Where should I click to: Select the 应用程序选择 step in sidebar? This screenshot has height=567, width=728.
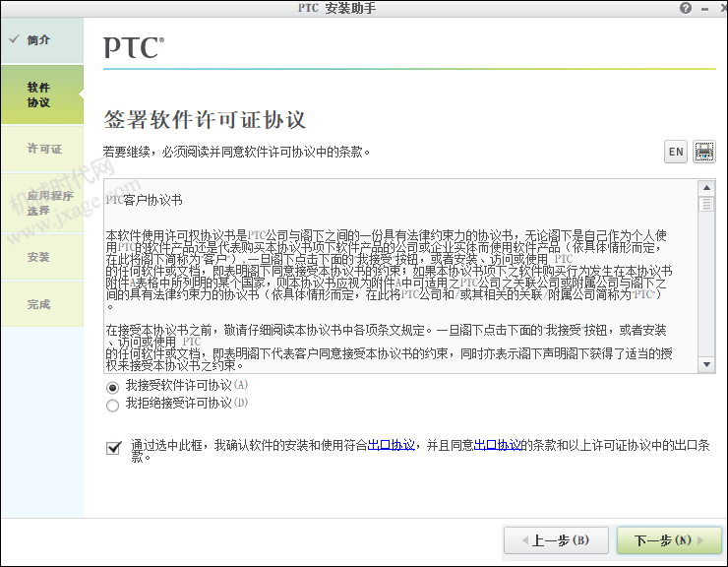pyautogui.click(x=42, y=203)
